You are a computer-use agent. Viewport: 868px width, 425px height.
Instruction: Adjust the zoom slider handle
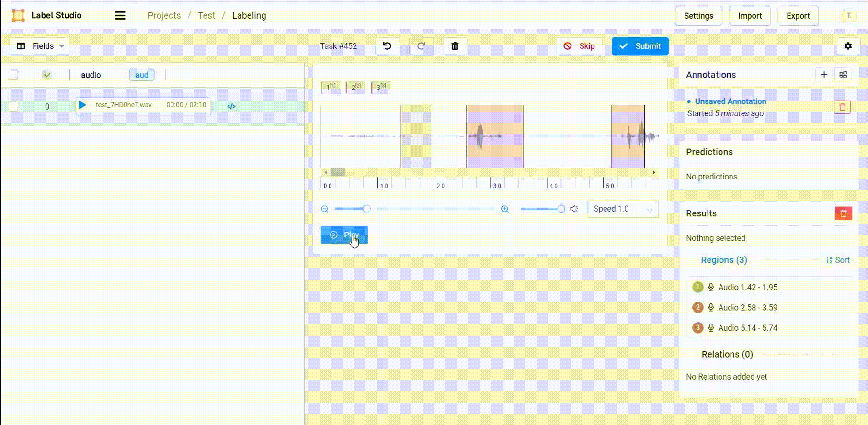coord(366,209)
